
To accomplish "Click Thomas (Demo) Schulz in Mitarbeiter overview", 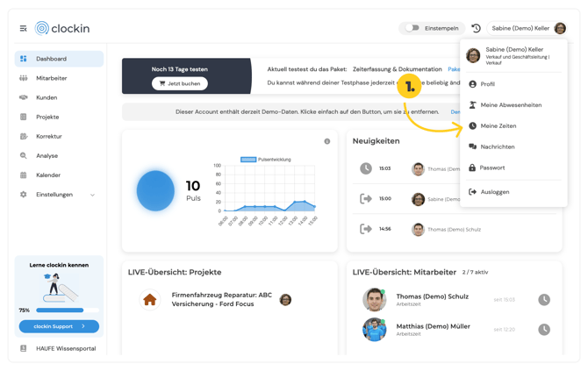I will [433, 296].
